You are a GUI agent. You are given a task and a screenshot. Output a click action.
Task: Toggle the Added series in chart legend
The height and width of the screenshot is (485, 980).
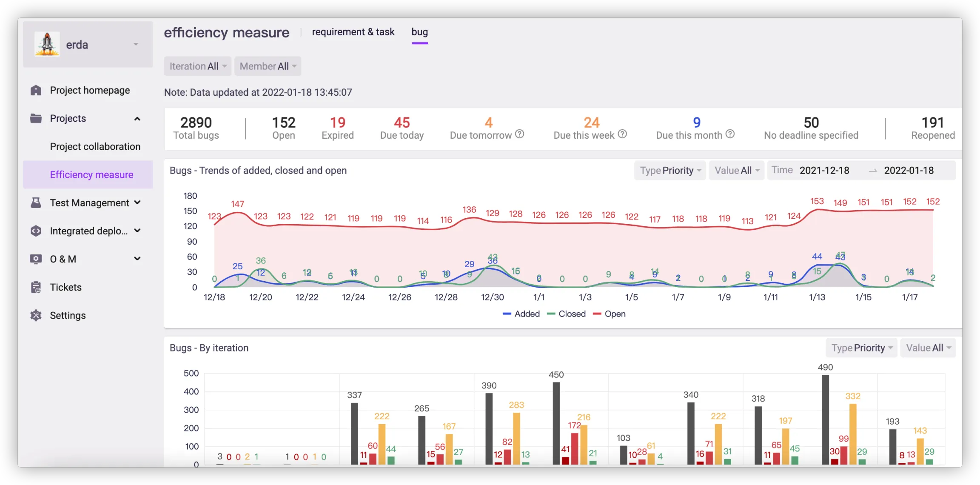point(521,314)
